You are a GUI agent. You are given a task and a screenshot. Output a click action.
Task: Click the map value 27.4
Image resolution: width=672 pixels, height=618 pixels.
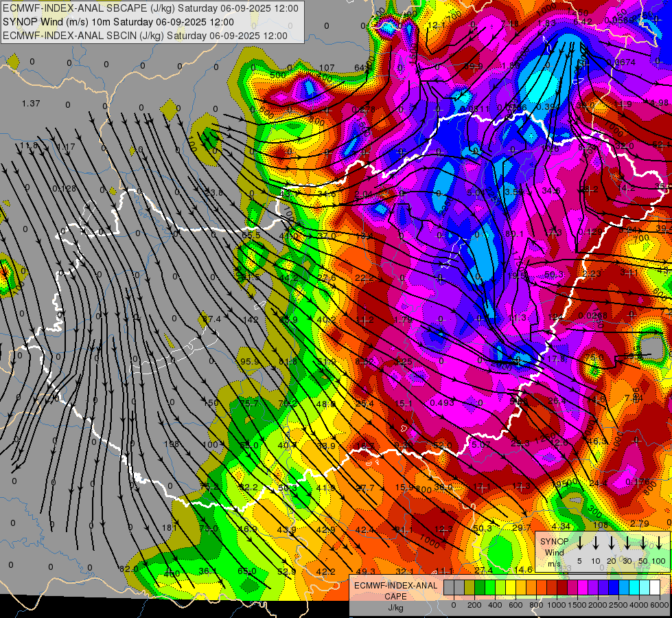point(483,571)
